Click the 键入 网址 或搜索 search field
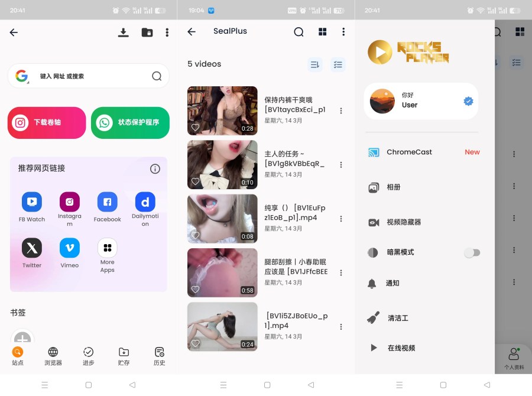 pyautogui.click(x=89, y=76)
